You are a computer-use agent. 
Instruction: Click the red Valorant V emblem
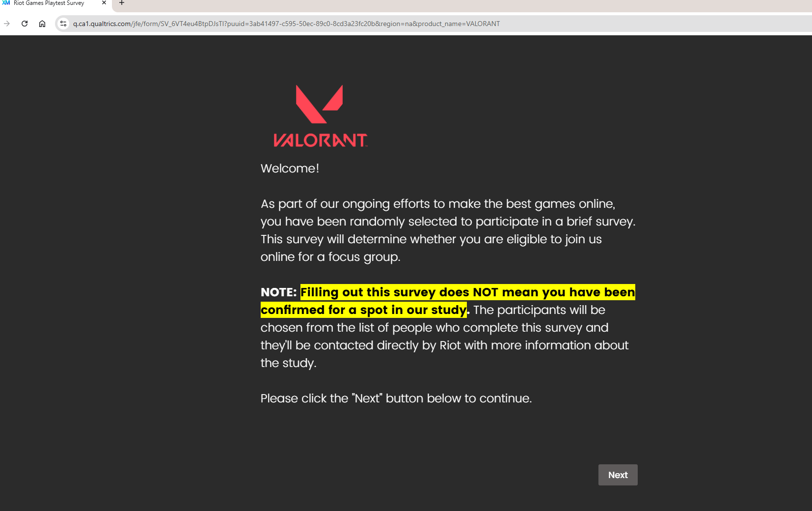(x=319, y=104)
